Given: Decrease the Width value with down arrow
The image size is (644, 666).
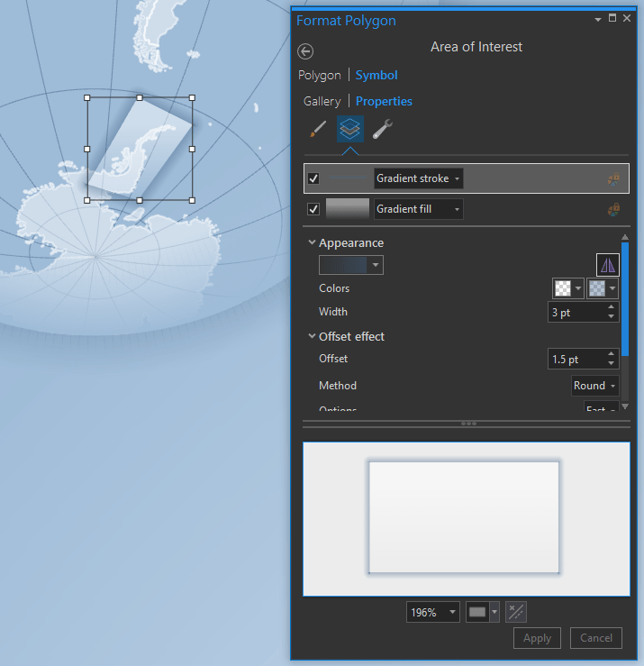Looking at the screenshot, I should click(x=611, y=317).
